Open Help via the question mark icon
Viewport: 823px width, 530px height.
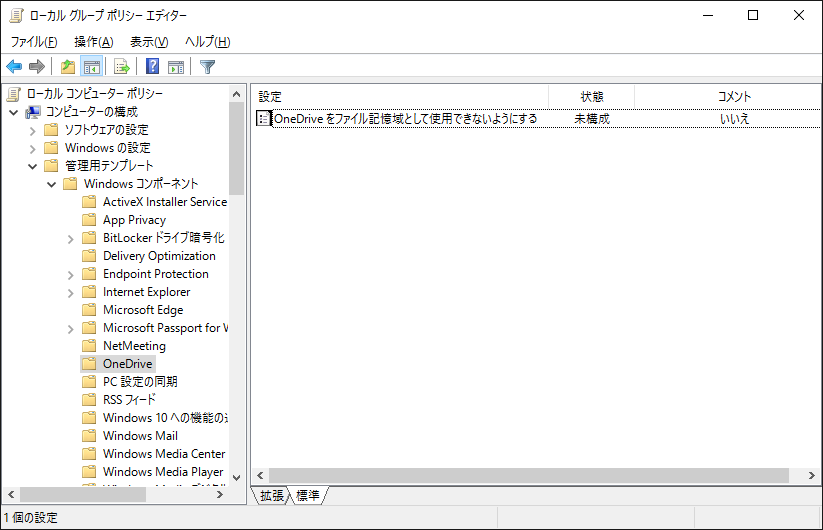(x=153, y=67)
